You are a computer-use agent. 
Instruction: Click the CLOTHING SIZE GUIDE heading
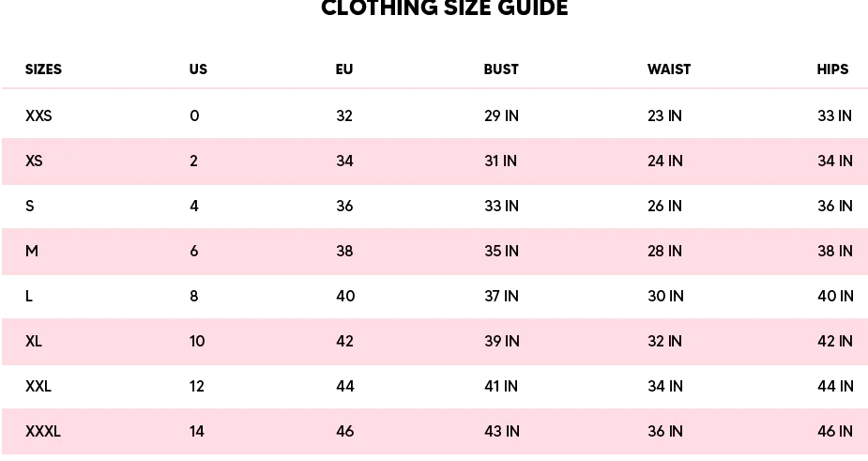[445, 8]
